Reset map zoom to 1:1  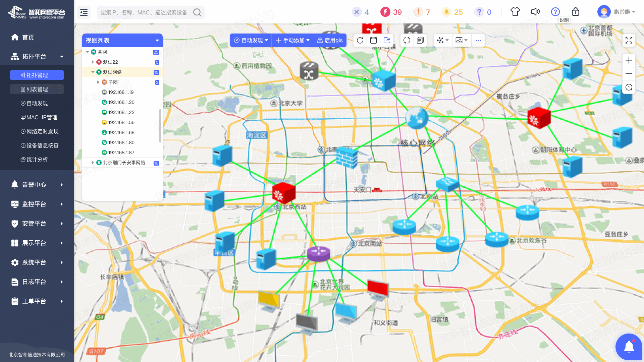pyautogui.click(x=629, y=87)
